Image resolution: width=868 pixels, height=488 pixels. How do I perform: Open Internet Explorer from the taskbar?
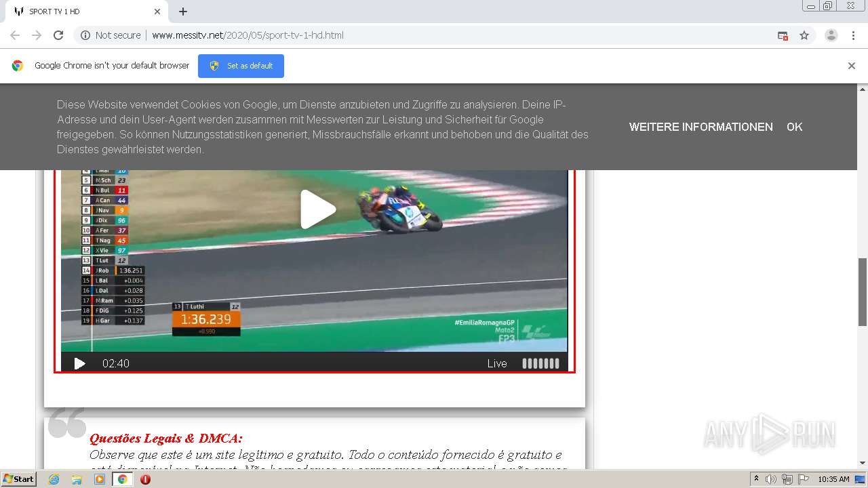[54, 479]
